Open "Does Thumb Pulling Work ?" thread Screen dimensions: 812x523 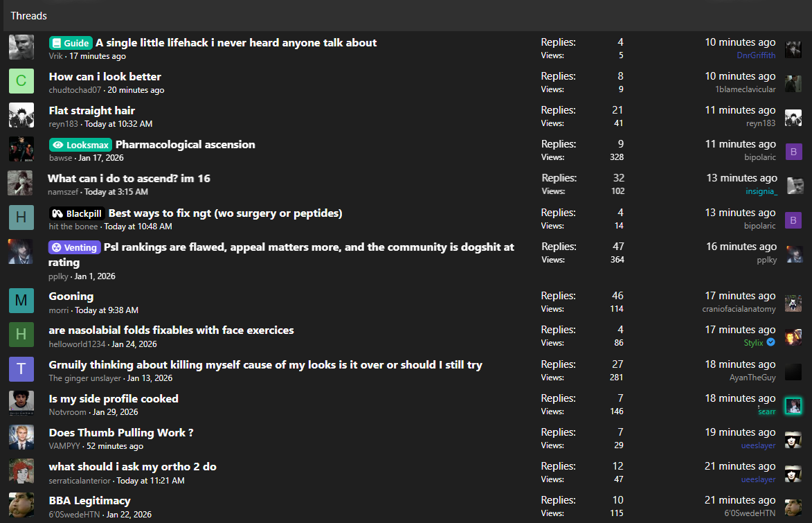(x=120, y=433)
